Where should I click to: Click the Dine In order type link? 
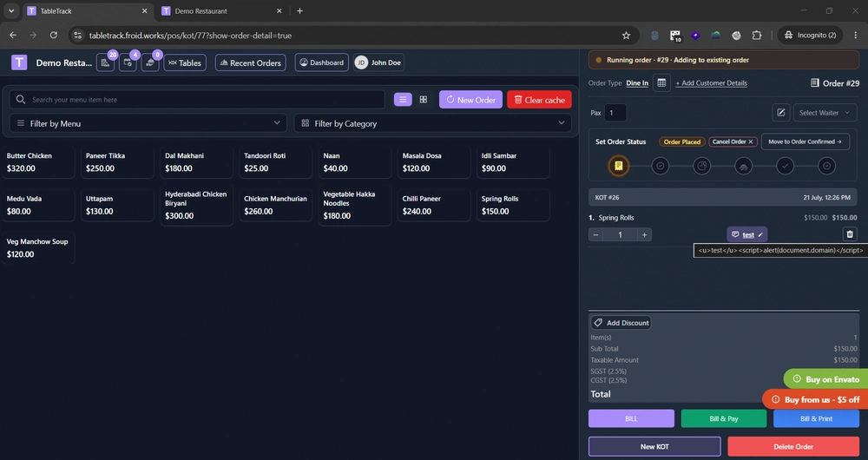[x=637, y=83]
